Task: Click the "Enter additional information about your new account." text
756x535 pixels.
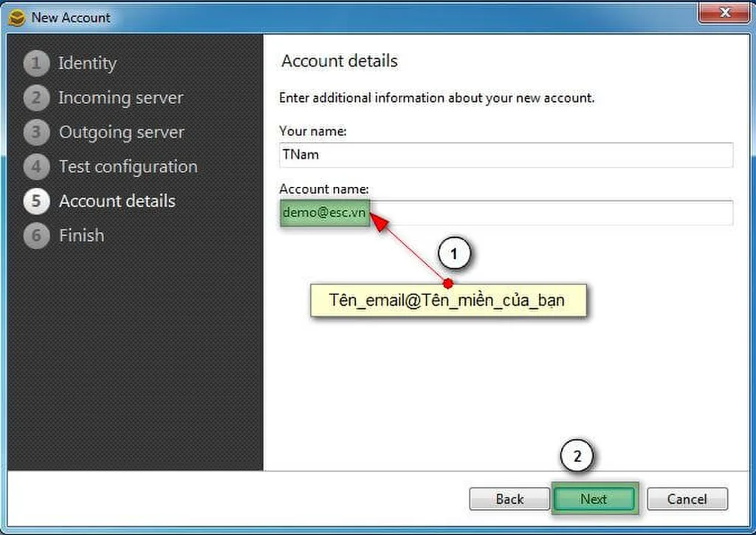Action: 437,98
